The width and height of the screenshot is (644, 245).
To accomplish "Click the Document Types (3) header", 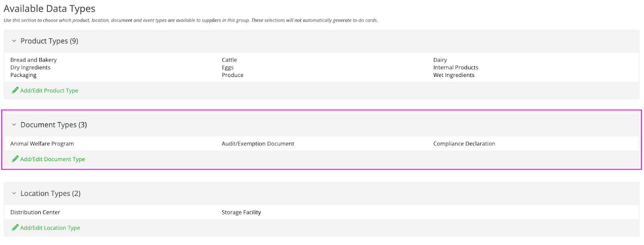I will click(54, 125).
